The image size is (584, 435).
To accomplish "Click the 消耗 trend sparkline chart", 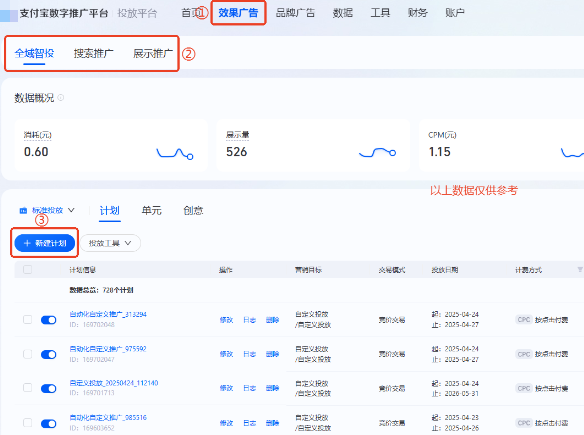I will [175, 153].
